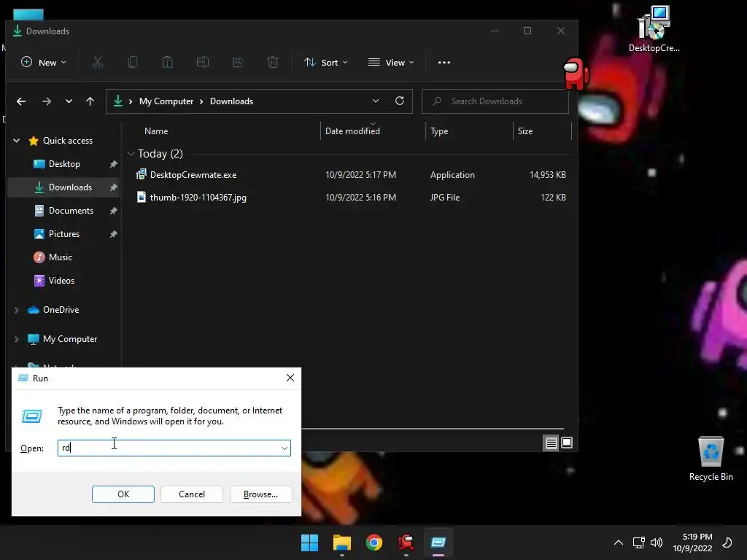Close the Run dialog
Viewport: 747px width, 560px height.
pyautogui.click(x=290, y=378)
